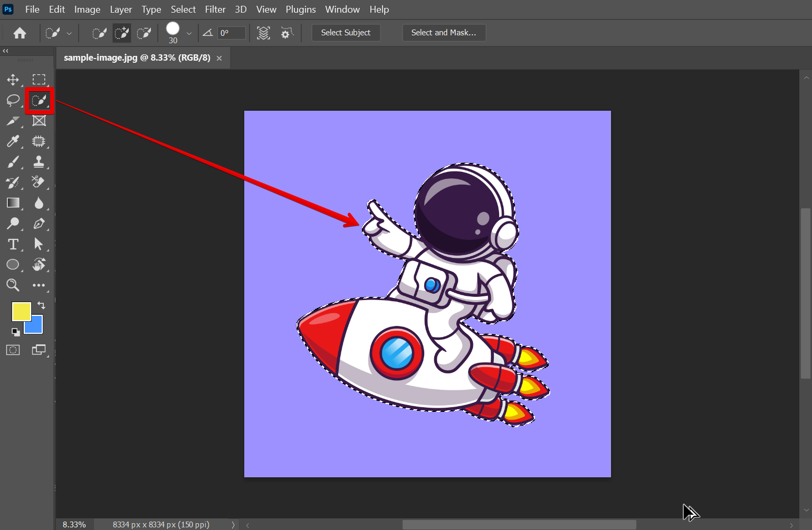The width and height of the screenshot is (812, 530).
Task: Click the Select Subject button
Action: [x=346, y=33]
